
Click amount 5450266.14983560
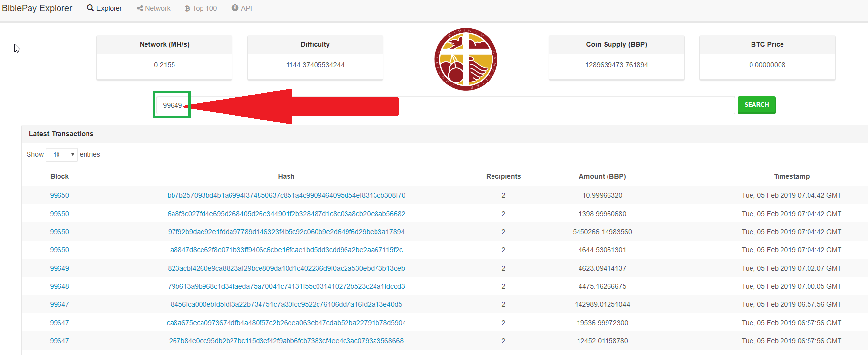pyautogui.click(x=602, y=232)
